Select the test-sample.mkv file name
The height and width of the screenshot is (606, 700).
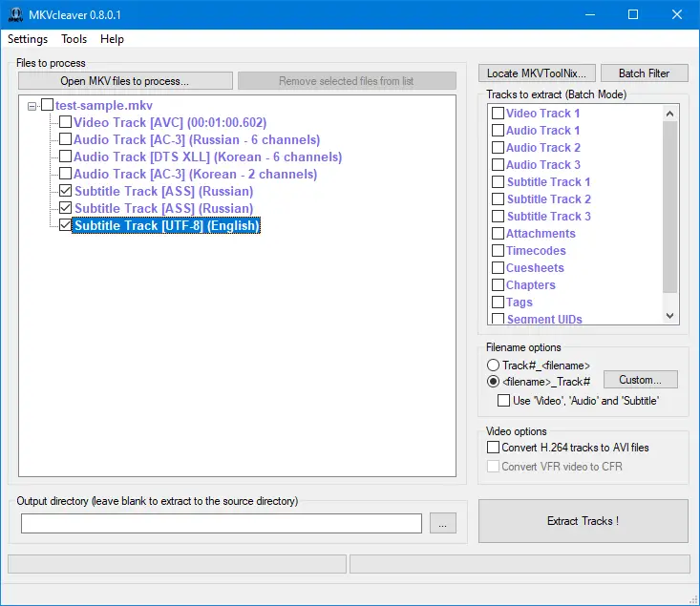[104, 105]
